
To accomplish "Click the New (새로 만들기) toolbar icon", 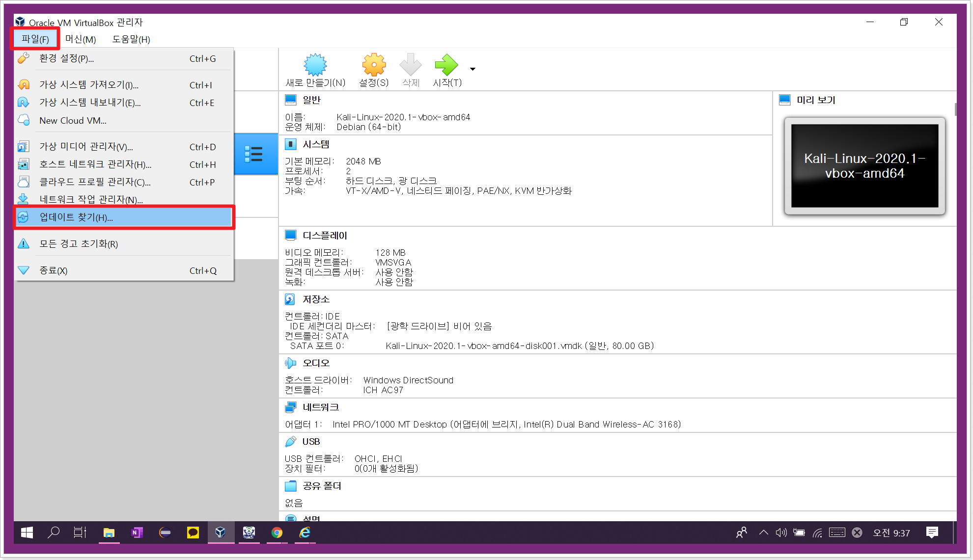I will coord(315,65).
